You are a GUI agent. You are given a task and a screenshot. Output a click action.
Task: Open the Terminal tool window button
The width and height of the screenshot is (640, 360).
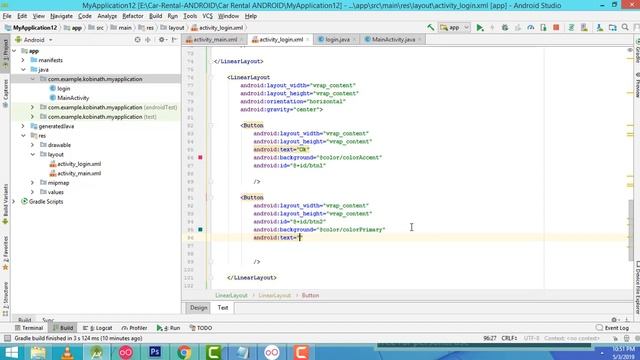pos(29,328)
